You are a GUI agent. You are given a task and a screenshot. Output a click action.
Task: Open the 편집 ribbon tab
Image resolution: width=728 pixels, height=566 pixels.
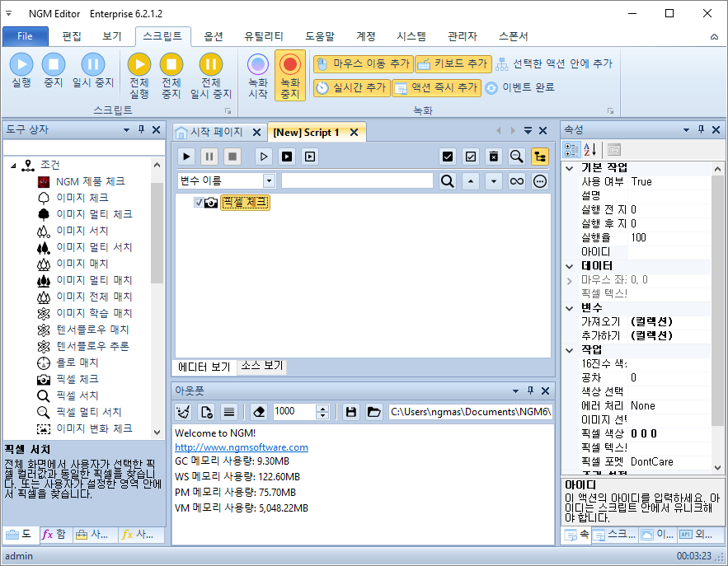72,36
